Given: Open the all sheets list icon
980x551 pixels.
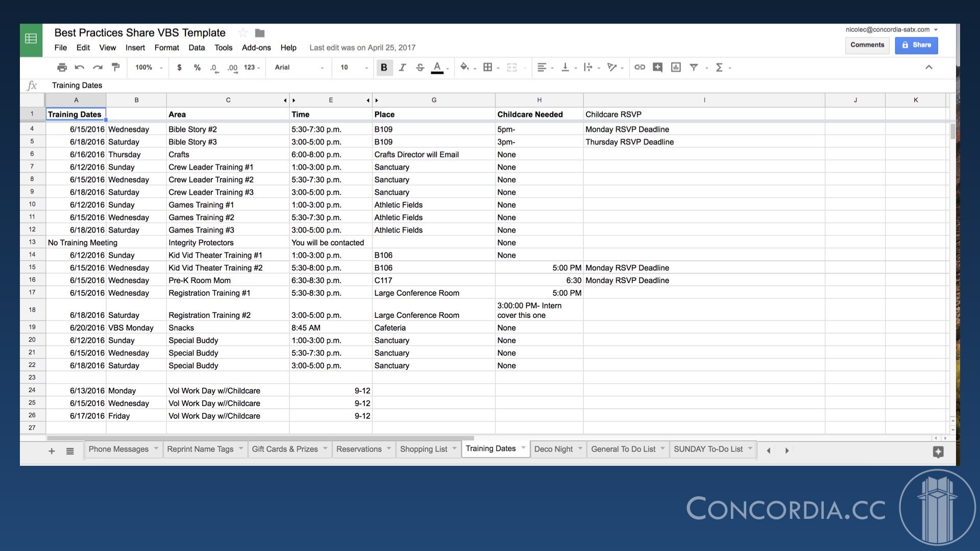Looking at the screenshot, I should pos(70,451).
